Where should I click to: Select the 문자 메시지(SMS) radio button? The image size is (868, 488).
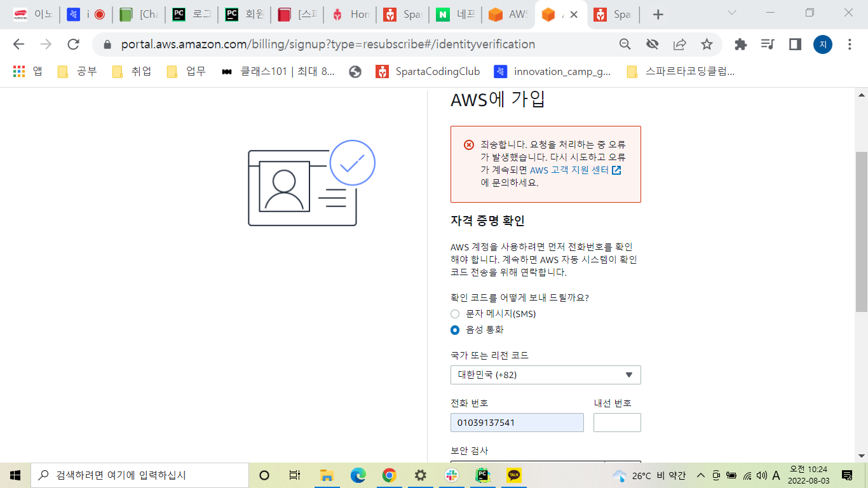(x=455, y=314)
